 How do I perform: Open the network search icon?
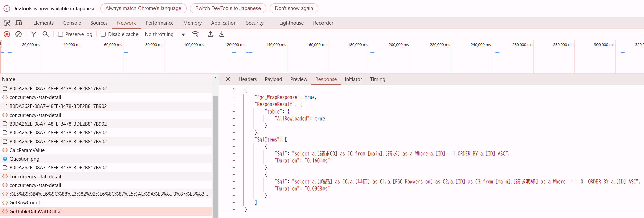coord(45,34)
